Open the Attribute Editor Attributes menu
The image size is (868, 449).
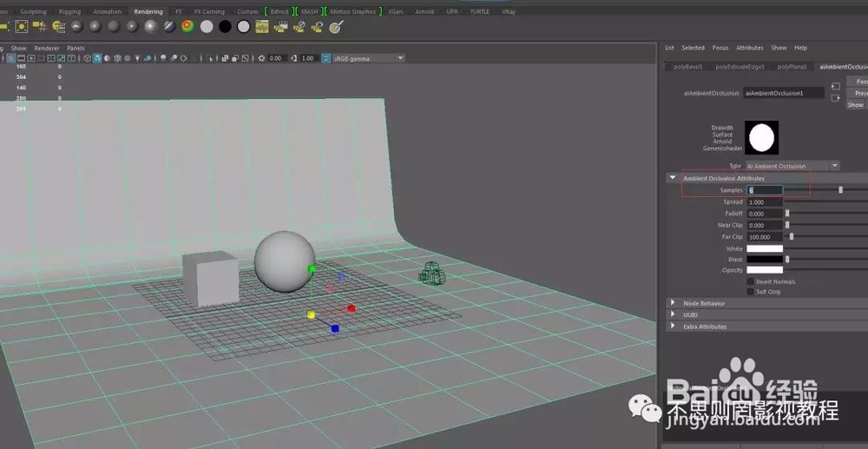pos(750,48)
